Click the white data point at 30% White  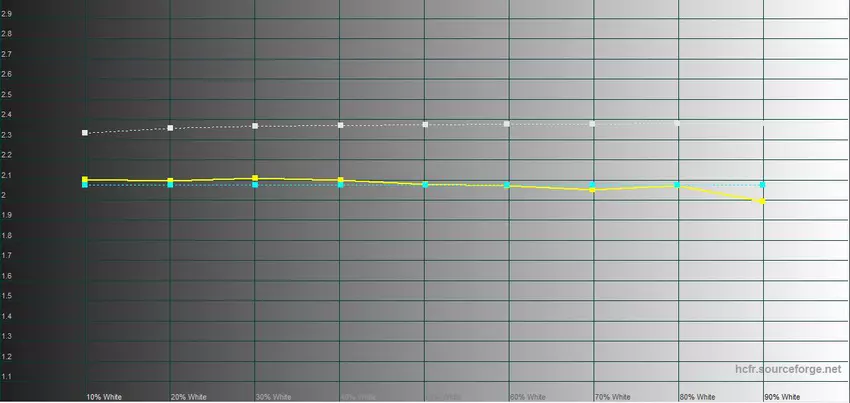[x=255, y=126]
